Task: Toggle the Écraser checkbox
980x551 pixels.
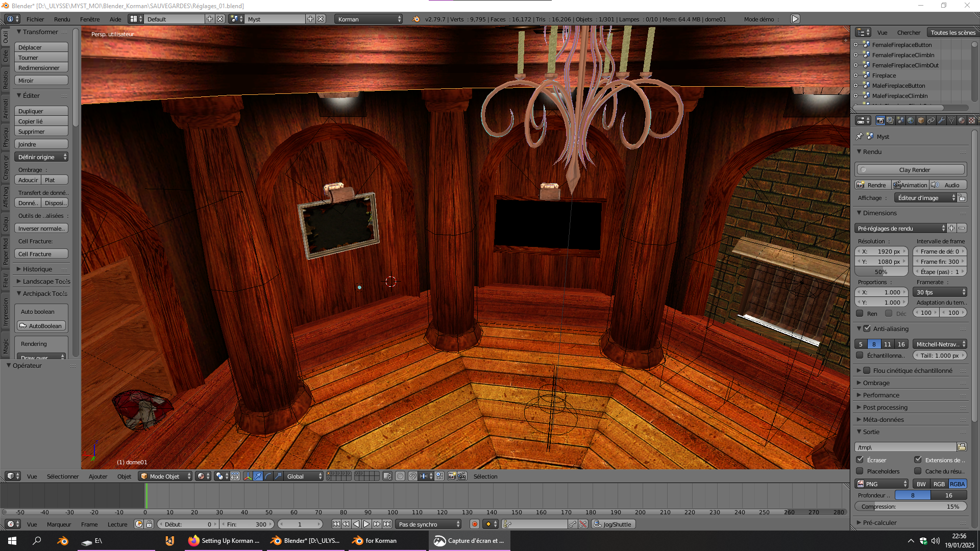Action: pyautogui.click(x=860, y=460)
